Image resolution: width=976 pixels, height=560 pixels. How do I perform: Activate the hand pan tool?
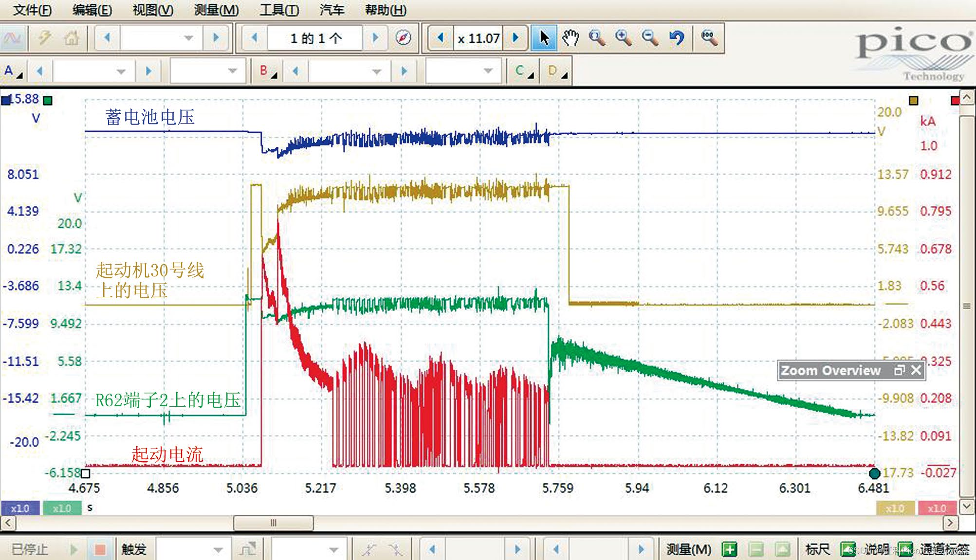pos(570,38)
